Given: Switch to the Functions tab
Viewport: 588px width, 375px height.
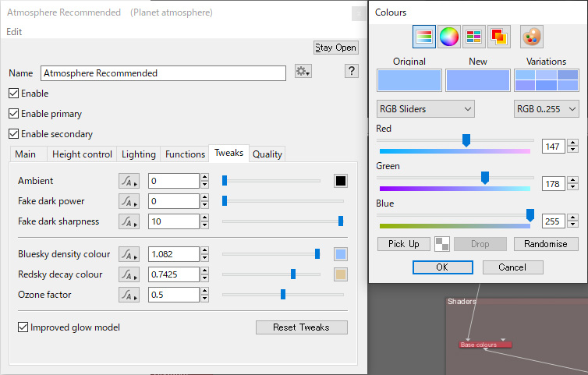Looking at the screenshot, I should (186, 154).
